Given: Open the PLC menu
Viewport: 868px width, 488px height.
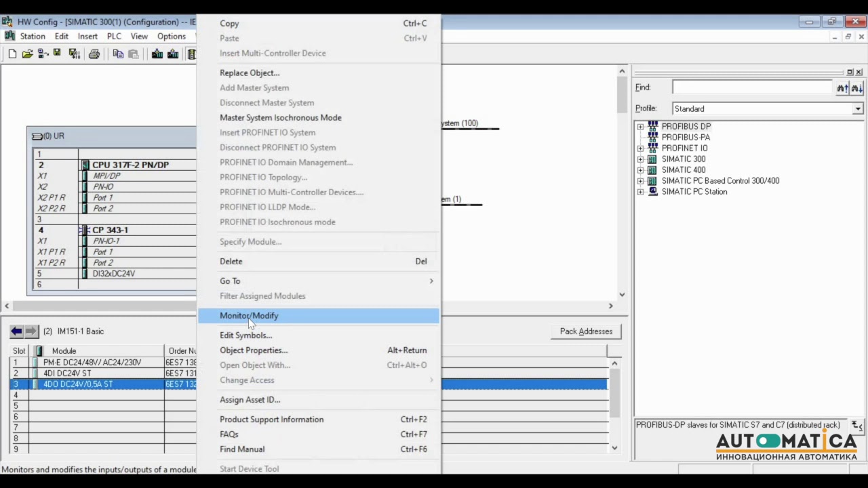Looking at the screenshot, I should coord(114,37).
